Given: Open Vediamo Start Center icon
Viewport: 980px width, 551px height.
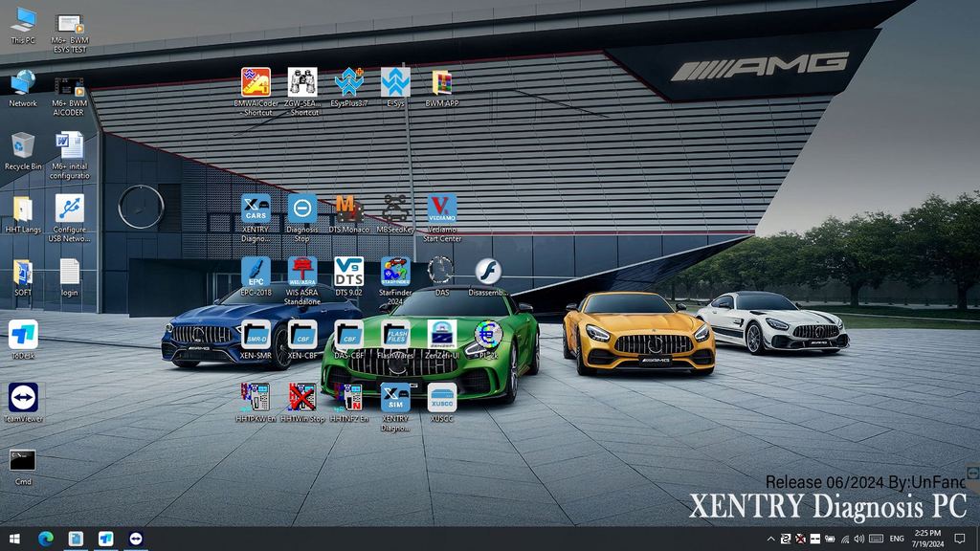Looking at the screenshot, I should click(x=441, y=209).
